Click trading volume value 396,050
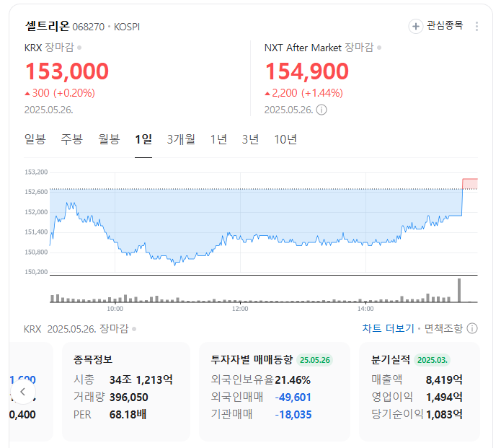501x448 pixels. (x=129, y=398)
